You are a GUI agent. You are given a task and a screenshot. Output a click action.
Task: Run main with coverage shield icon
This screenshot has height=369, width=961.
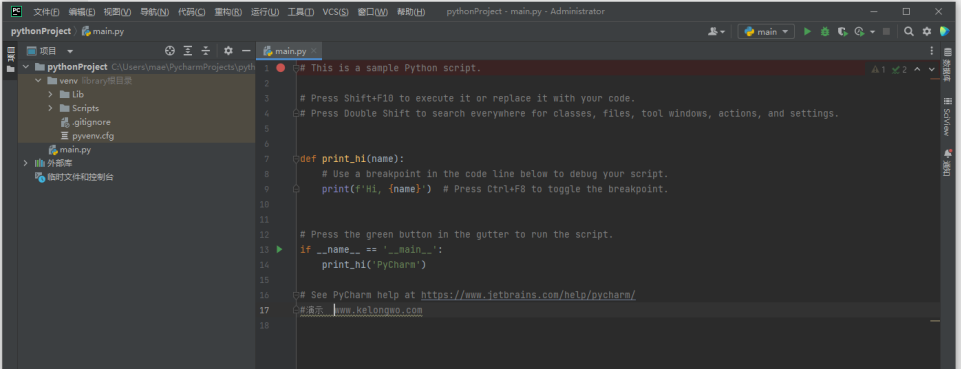click(843, 31)
